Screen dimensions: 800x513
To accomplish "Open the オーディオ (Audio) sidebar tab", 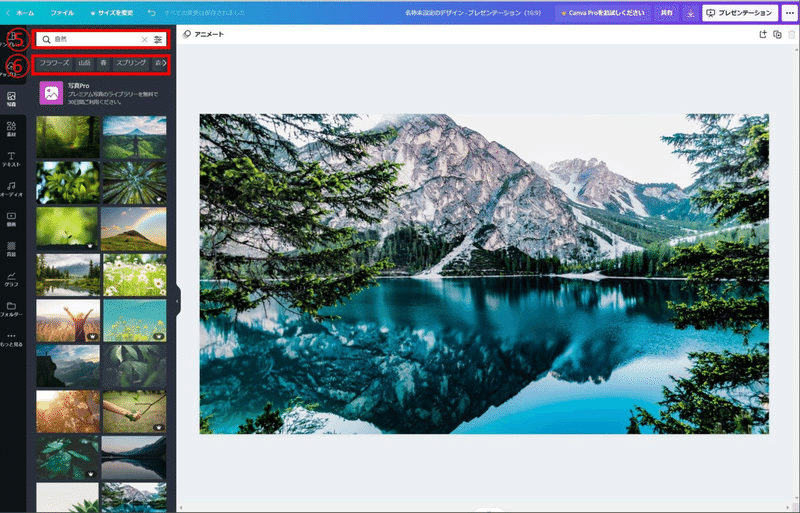I will point(11,189).
